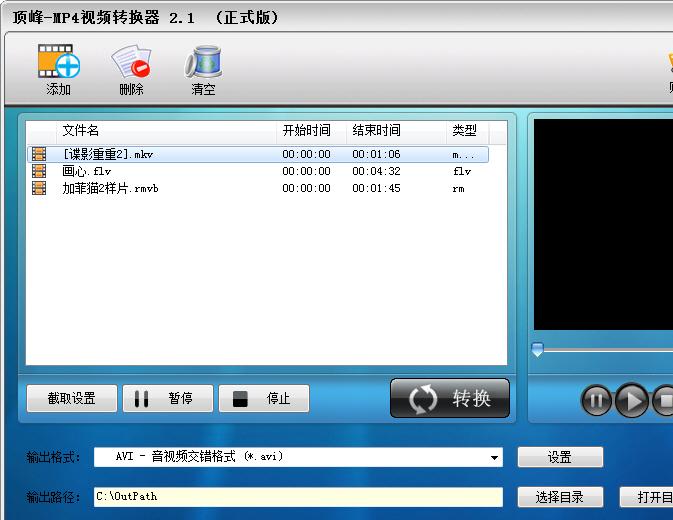Click the preview seek slider handle
Viewport: 673px width, 520px height.
coord(537,349)
